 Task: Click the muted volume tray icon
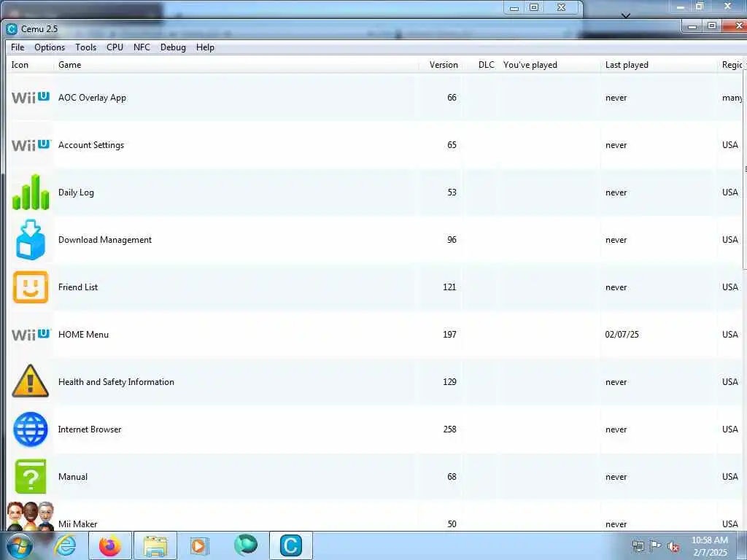click(673, 546)
